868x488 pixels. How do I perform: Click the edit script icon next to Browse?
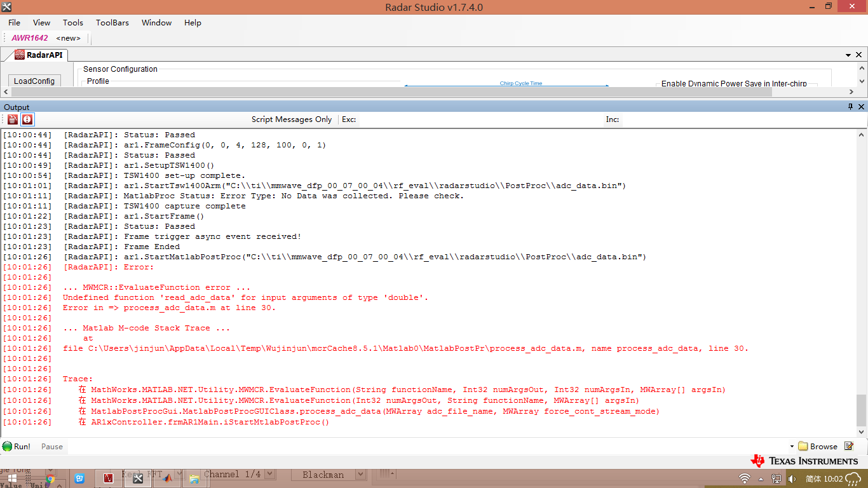(x=848, y=446)
